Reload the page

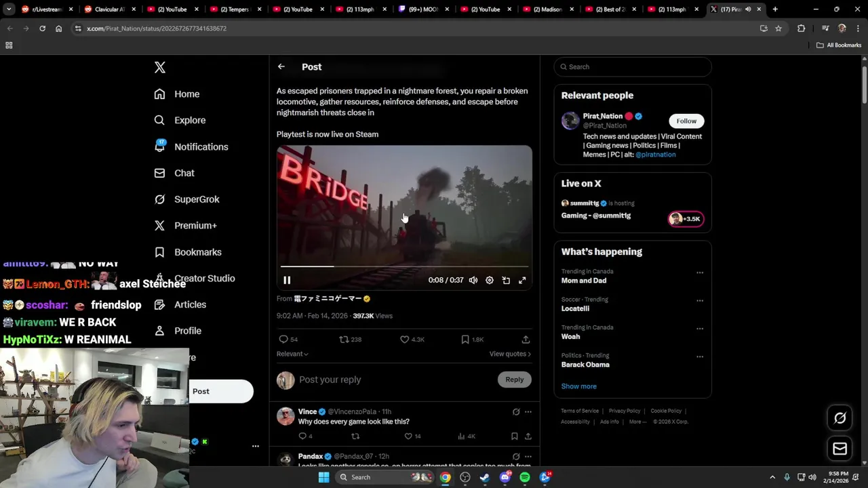pyautogui.click(x=42, y=28)
